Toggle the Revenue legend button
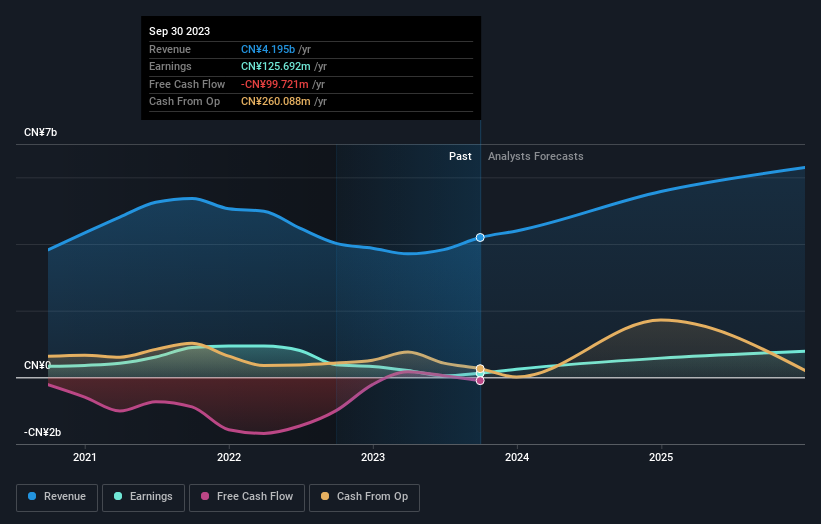Image resolution: width=821 pixels, height=524 pixels. [x=57, y=497]
